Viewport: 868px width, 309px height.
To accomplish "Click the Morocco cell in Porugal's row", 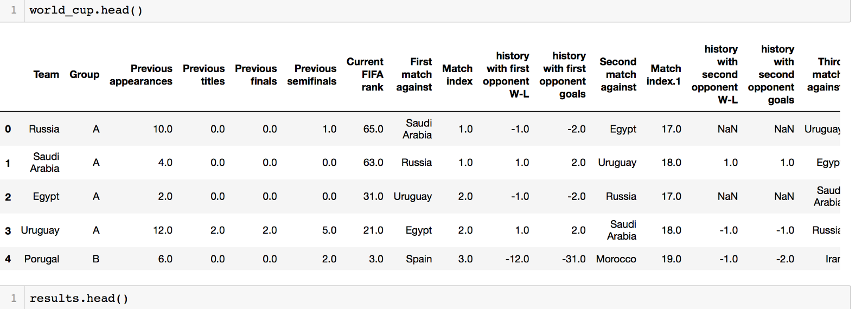I will (x=616, y=259).
